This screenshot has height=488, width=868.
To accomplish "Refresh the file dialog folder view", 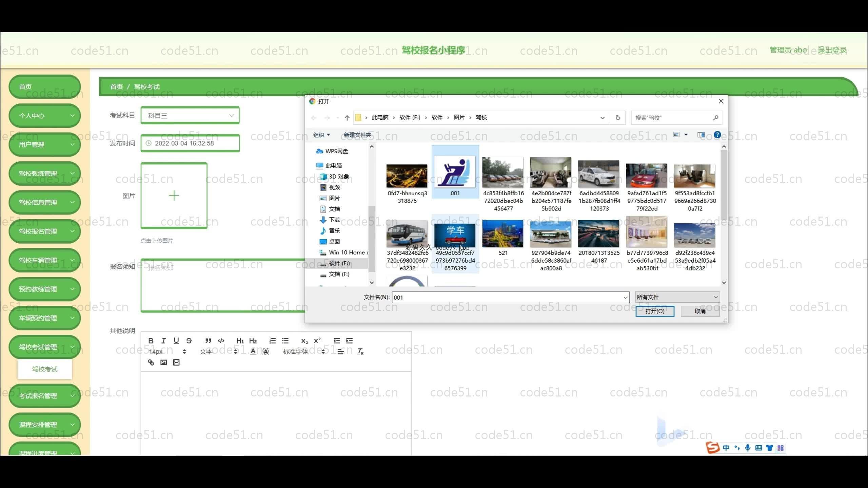I will coord(618,118).
